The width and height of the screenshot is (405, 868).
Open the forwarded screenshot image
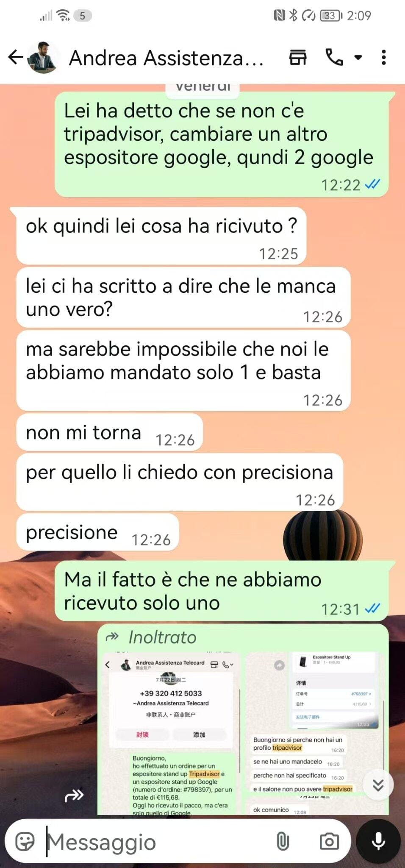243,733
